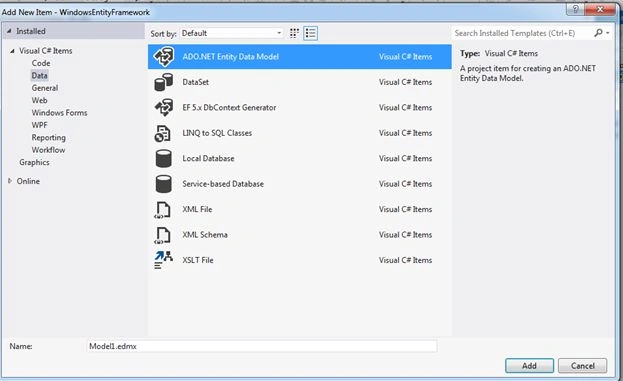Select the Code category
Screen dimensions: 623x381
pyautogui.click(x=41, y=63)
